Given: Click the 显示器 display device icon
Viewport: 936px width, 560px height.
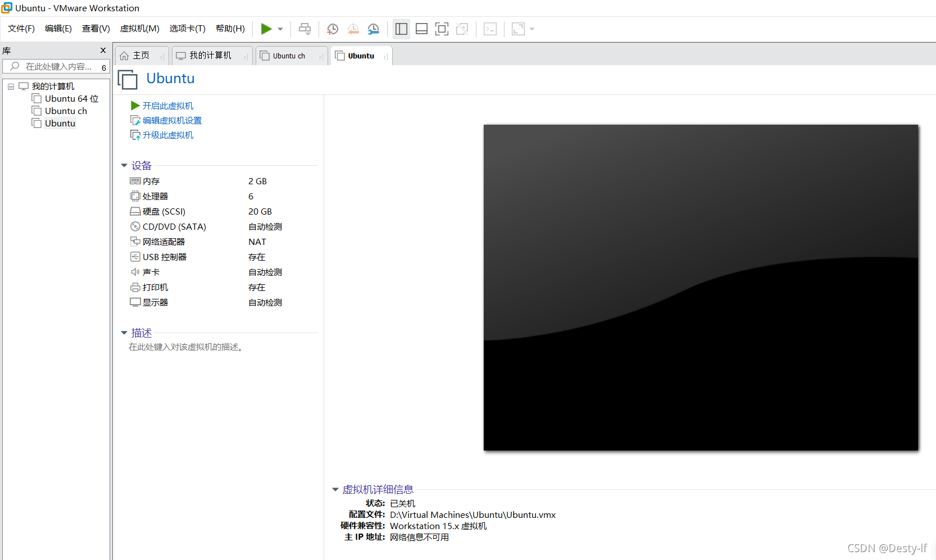Looking at the screenshot, I should (x=135, y=302).
